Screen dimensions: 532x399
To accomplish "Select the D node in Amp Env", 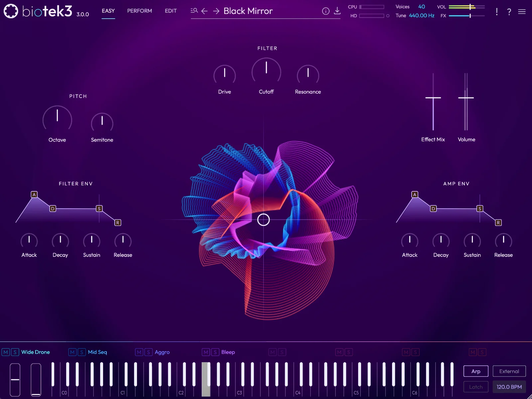I will [433, 209].
